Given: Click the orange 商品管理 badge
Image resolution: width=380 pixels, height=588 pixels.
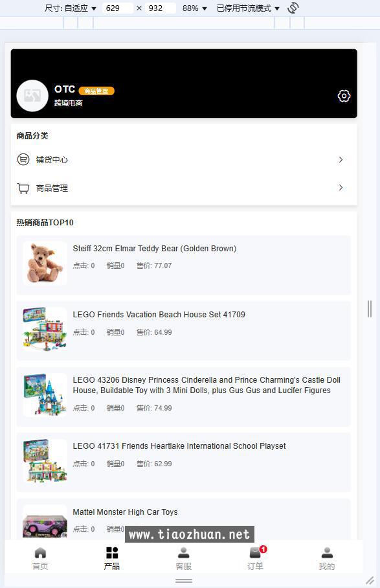Looking at the screenshot, I should click(96, 91).
